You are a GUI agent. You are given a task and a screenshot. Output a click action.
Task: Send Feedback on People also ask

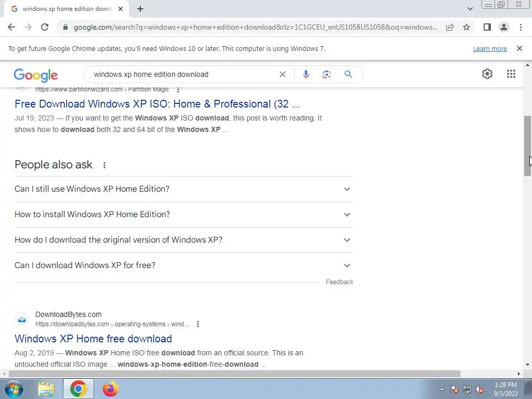point(339,282)
